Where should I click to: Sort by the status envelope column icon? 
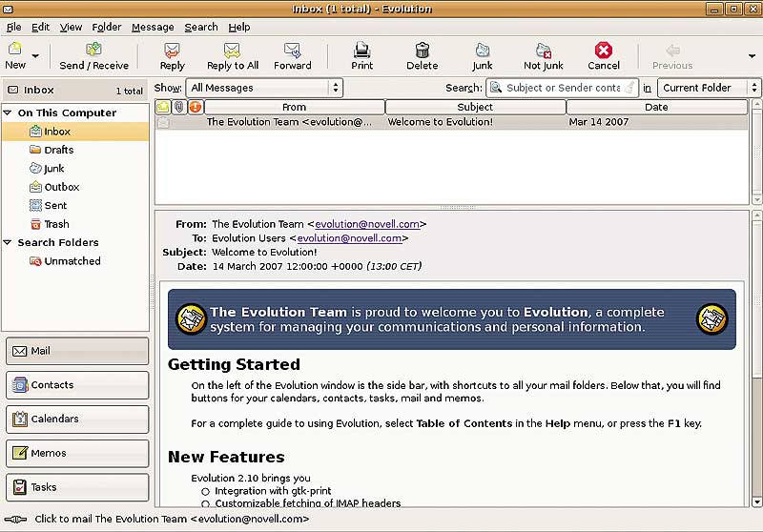point(163,107)
